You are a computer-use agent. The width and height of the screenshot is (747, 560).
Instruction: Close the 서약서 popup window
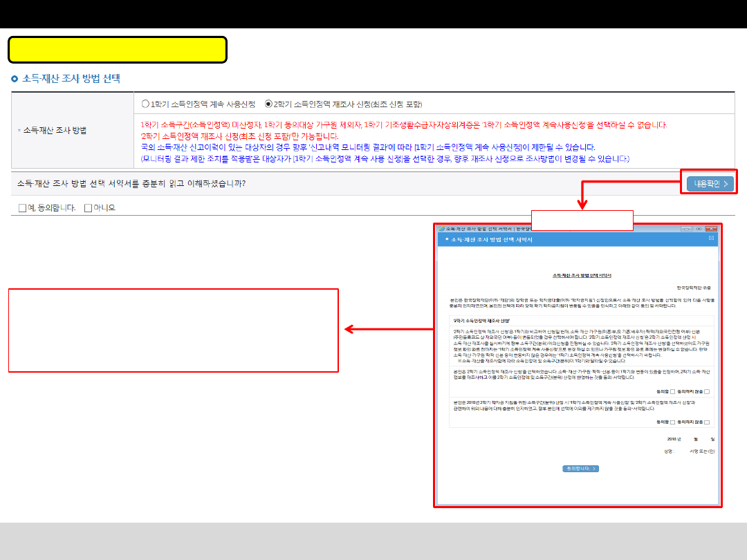coord(711,228)
